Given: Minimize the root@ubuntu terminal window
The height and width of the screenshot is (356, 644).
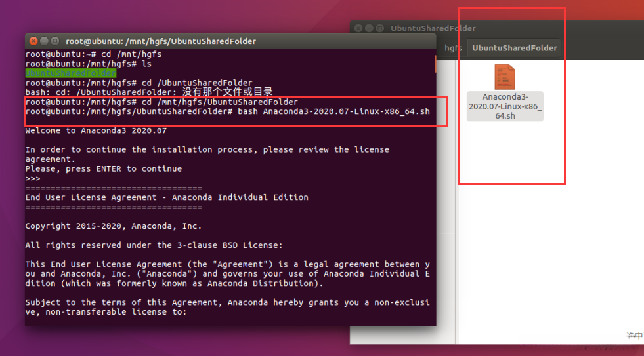Looking at the screenshot, I should click(44, 41).
